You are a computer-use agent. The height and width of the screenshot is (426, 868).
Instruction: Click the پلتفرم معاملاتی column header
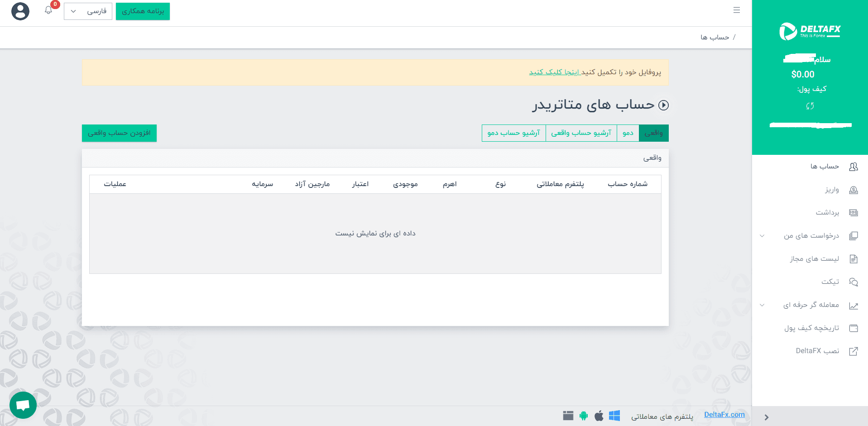click(561, 184)
